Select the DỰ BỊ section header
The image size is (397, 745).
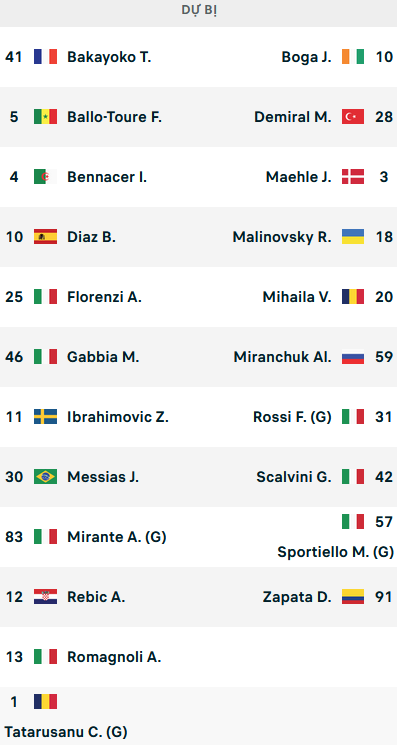[x=198, y=10]
